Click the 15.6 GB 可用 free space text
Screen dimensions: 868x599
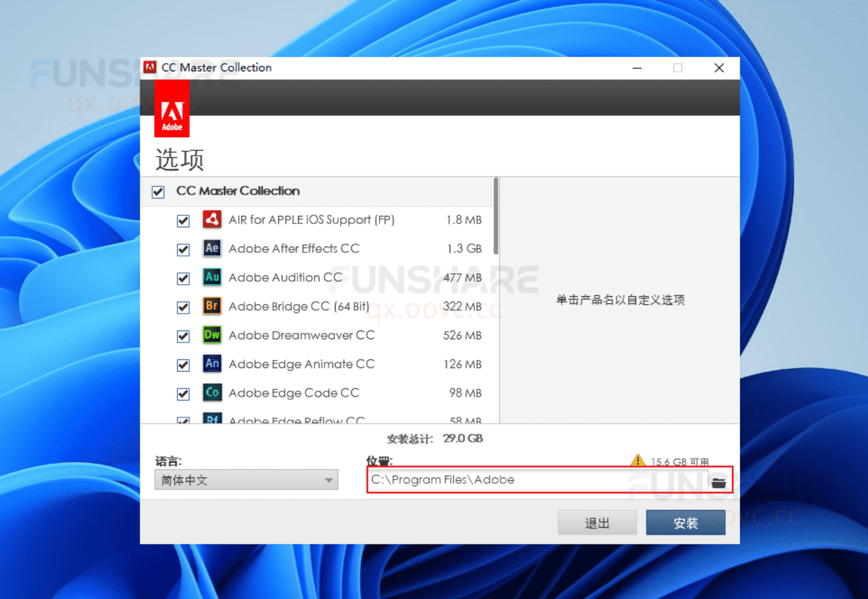coord(680,462)
